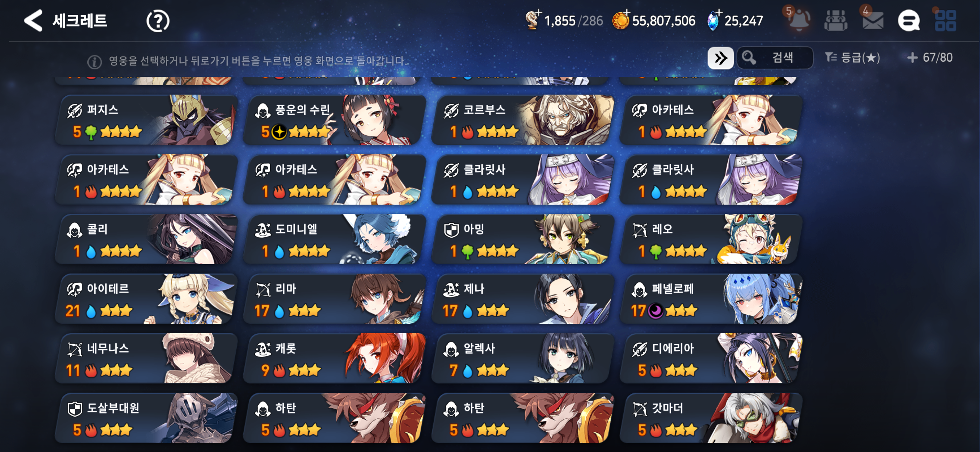Open the 등급(★) sort dropdown
980x452 pixels.
tap(852, 58)
